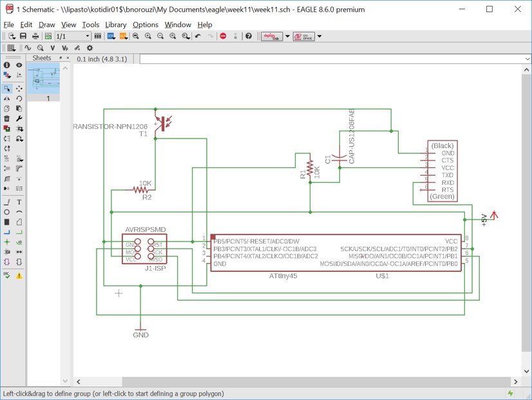Click the Print icon
The height and width of the screenshot is (400, 532).
(x=35, y=36)
